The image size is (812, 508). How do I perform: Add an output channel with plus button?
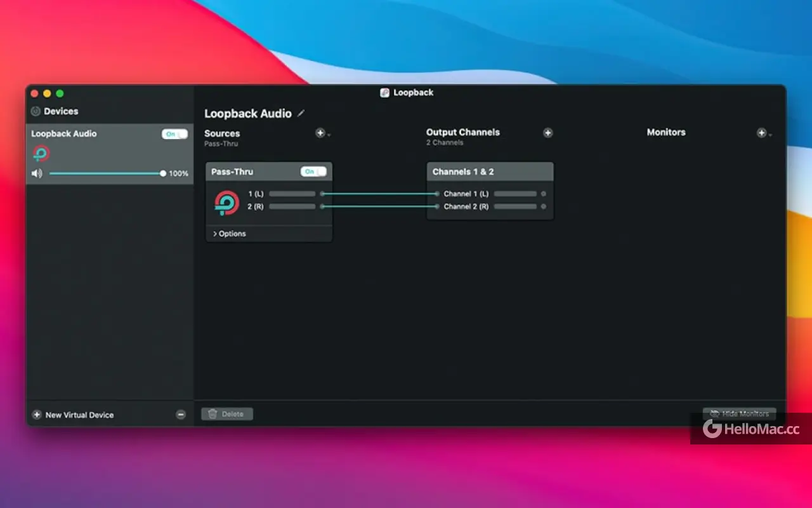548,133
